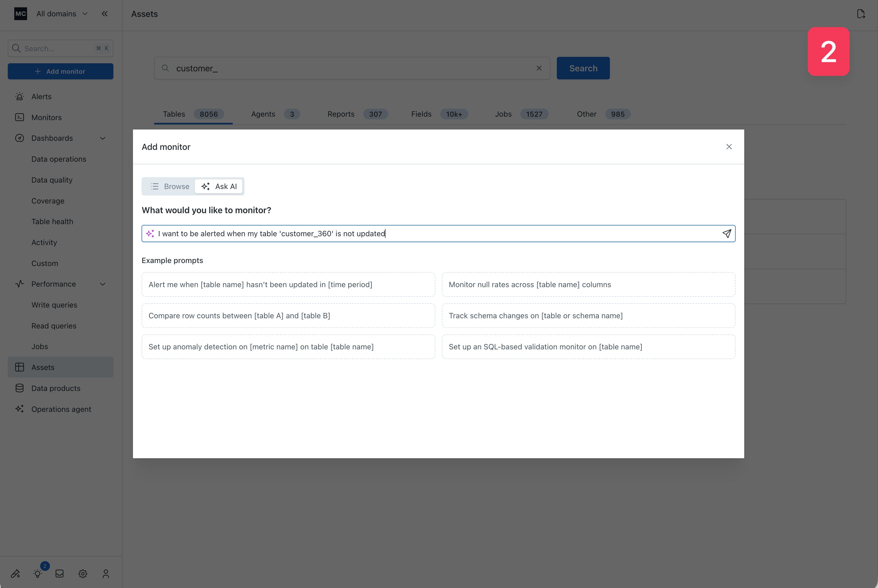This screenshot has height=588, width=878.
Task: Open the Fields tab
Action: click(x=421, y=114)
